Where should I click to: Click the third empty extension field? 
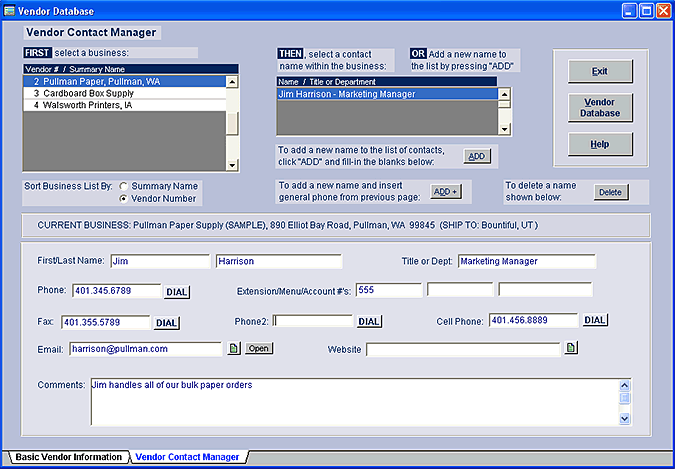(545, 290)
